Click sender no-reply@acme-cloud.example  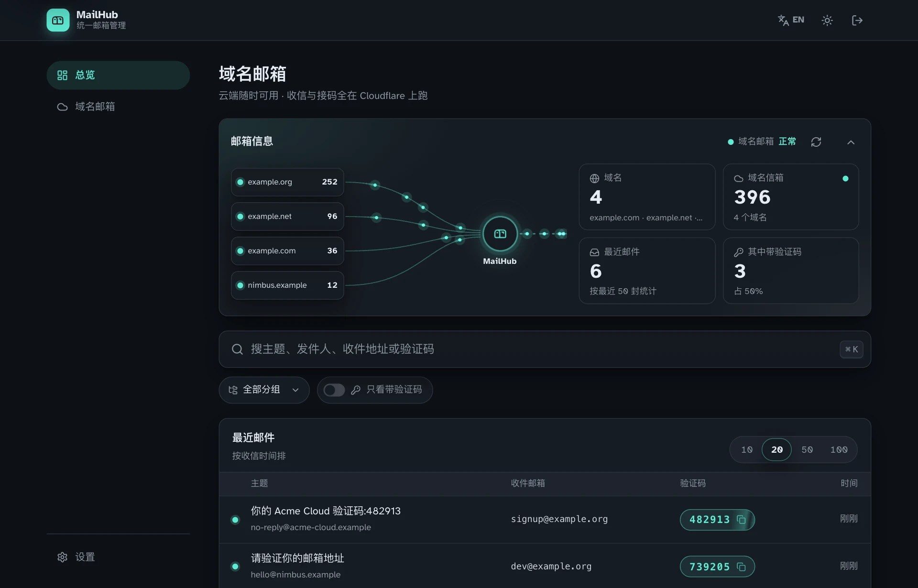point(311,527)
